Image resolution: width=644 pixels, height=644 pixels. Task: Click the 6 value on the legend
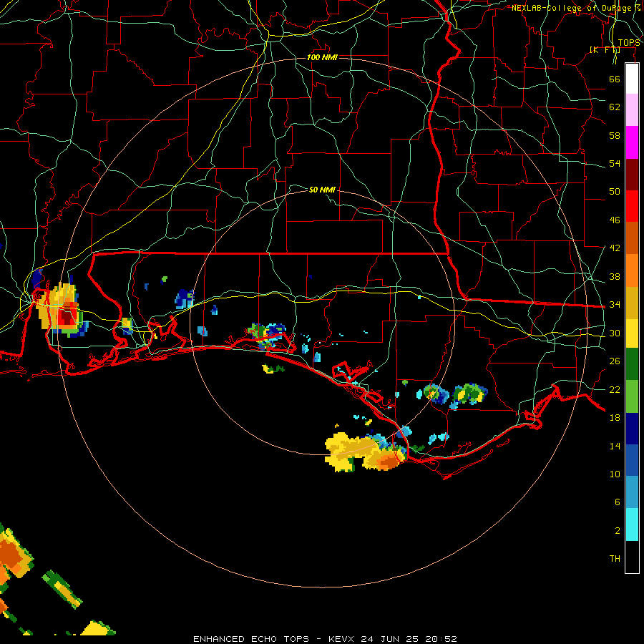[617, 502]
